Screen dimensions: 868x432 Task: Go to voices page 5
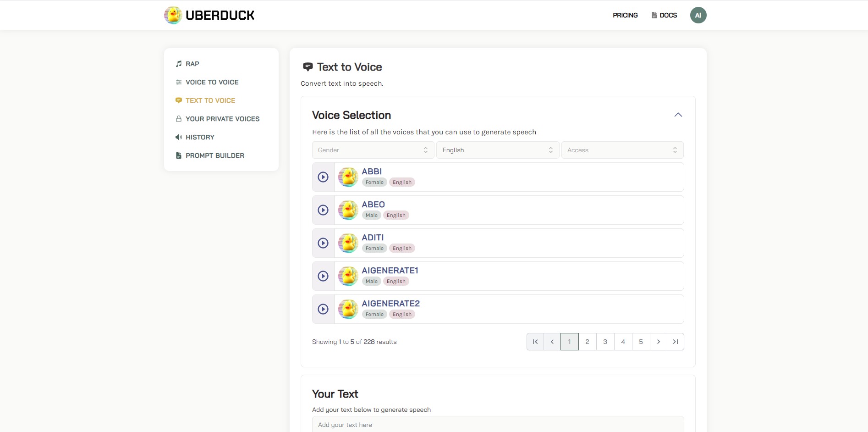click(x=641, y=342)
